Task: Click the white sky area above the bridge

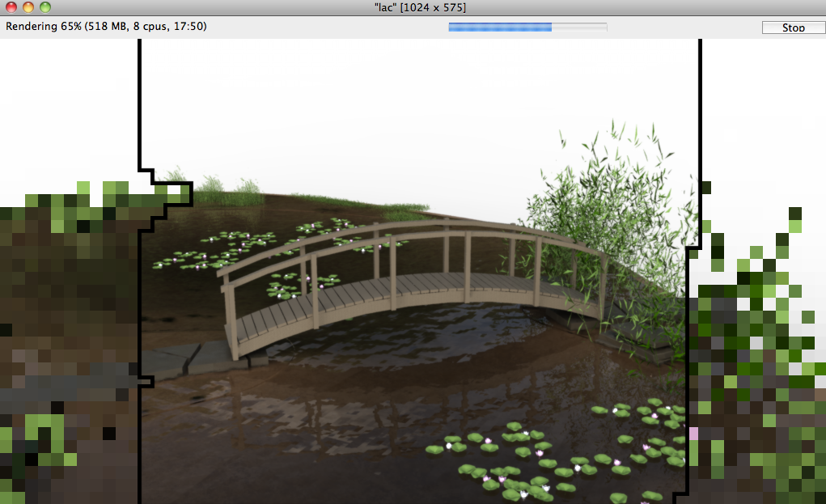Action: tap(405, 121)
